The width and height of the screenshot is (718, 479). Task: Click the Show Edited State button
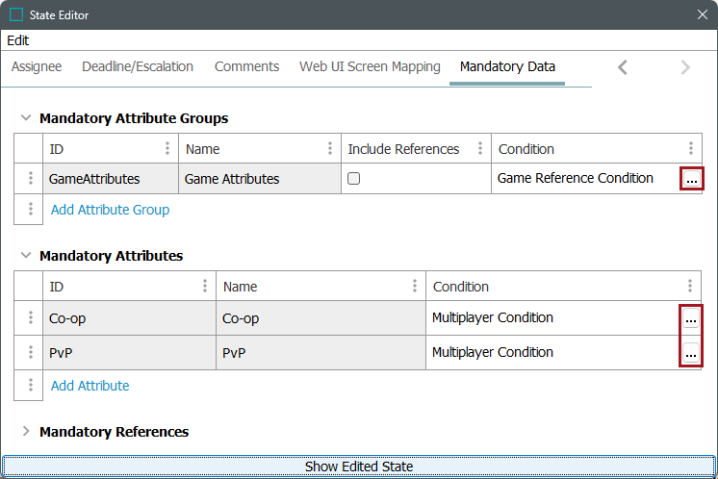tap(359, 466)
